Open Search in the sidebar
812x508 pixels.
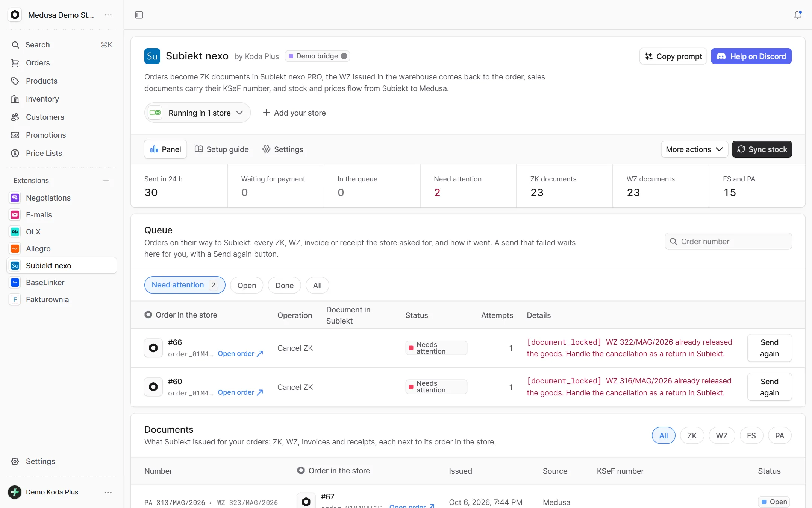click(62, 45)
